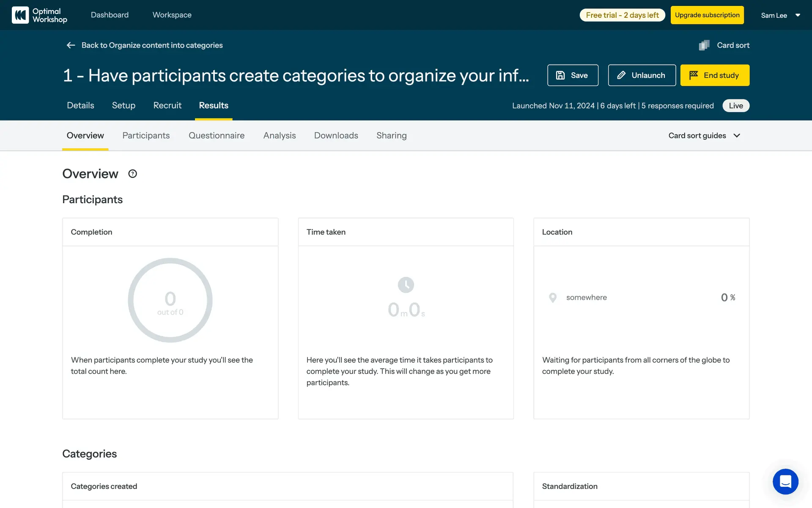Screen dimensions: 812x508
Task: Click the back arrow icon
Action: (71, 45)
